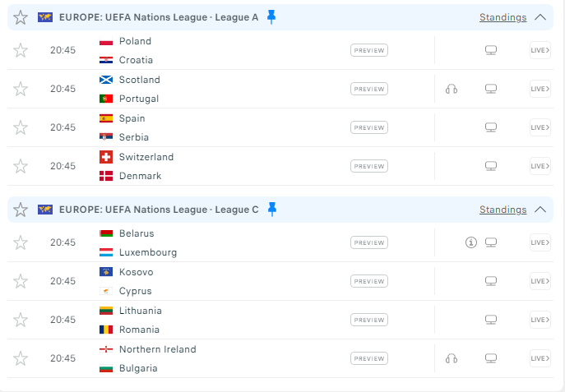Open the Spain vs Serbia match row
The image size is (565, 392).
pyautogui.click(x=222, y=127)
